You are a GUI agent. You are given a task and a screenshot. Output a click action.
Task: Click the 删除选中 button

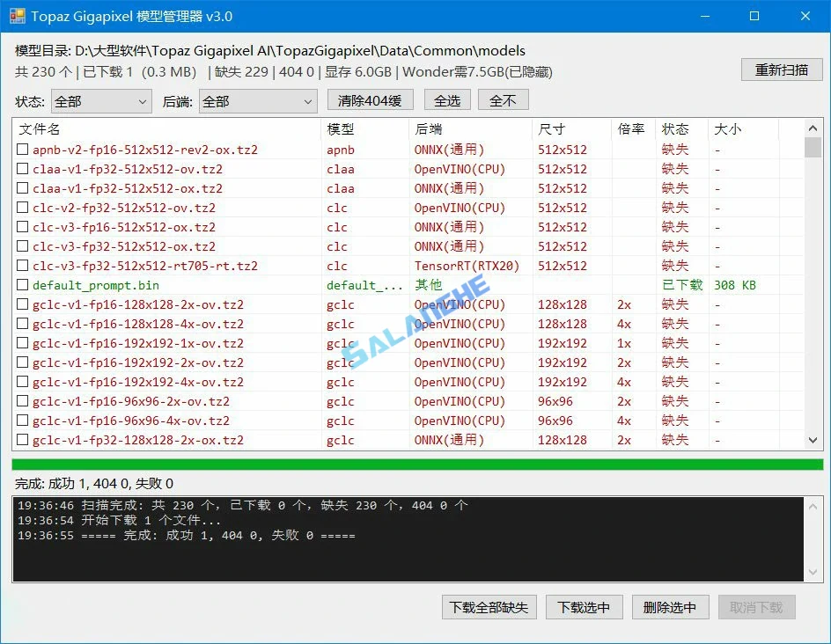pos(671,607)
